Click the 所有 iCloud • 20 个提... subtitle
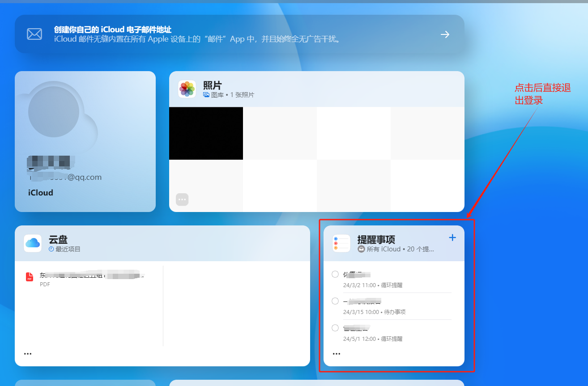 [x=401, y=249]
